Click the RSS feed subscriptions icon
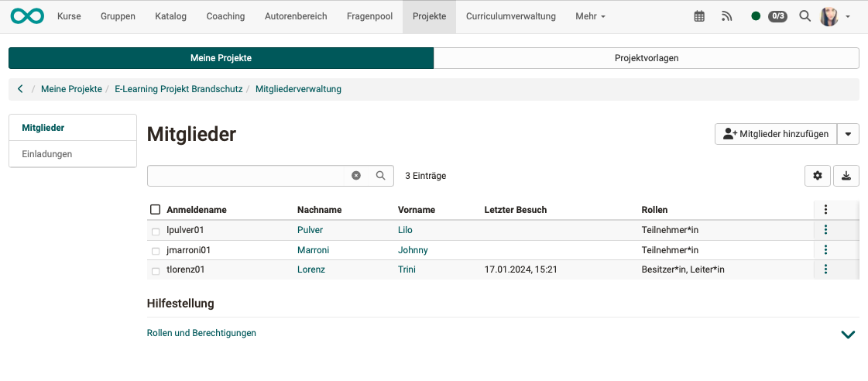868x381 pixels. pyautogui.click(x=726, y=16)
